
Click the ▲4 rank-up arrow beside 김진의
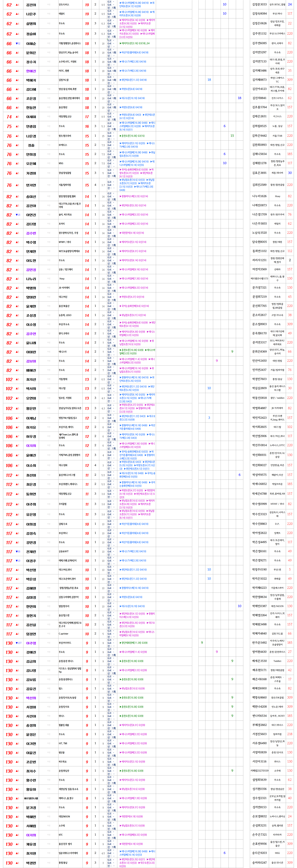pyautogui.click(x=18, y=5)
